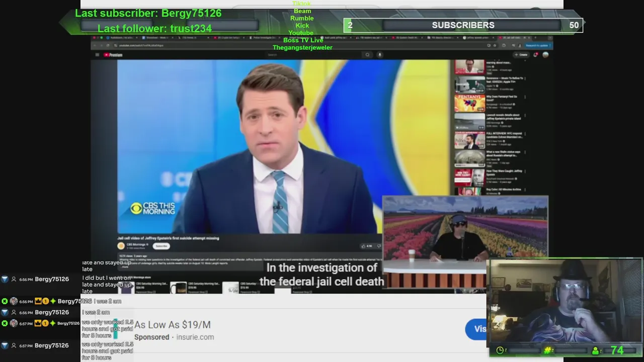Open options menu for Stalin statue video
644x362 pixels.
(525, 152)
